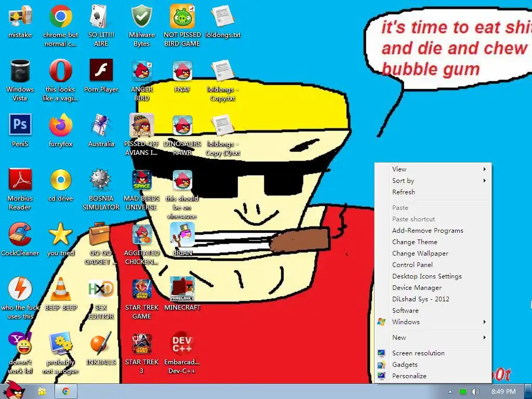The image size is (532, 399).
Task: Open the Angry Bird Start button
Action: pos(14,390)
